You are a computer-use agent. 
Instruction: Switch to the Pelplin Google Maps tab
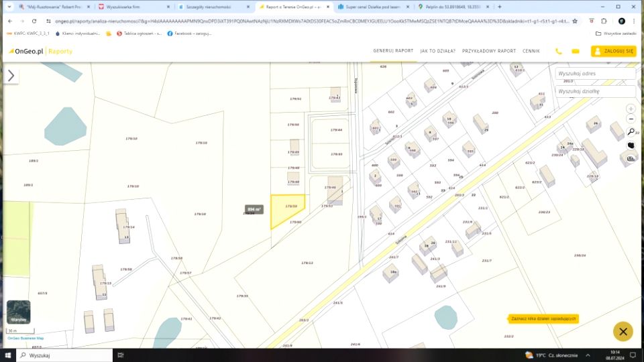pyautogui.click(x=451, y=7)
